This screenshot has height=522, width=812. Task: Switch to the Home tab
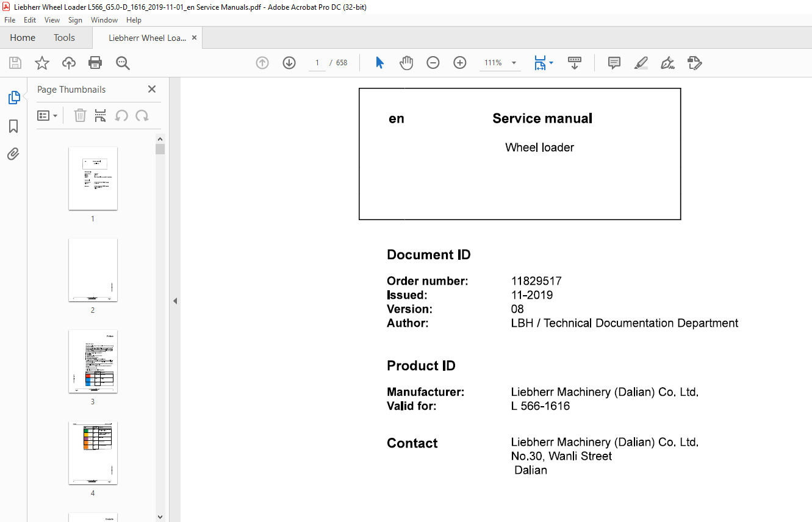coord(23,38)
